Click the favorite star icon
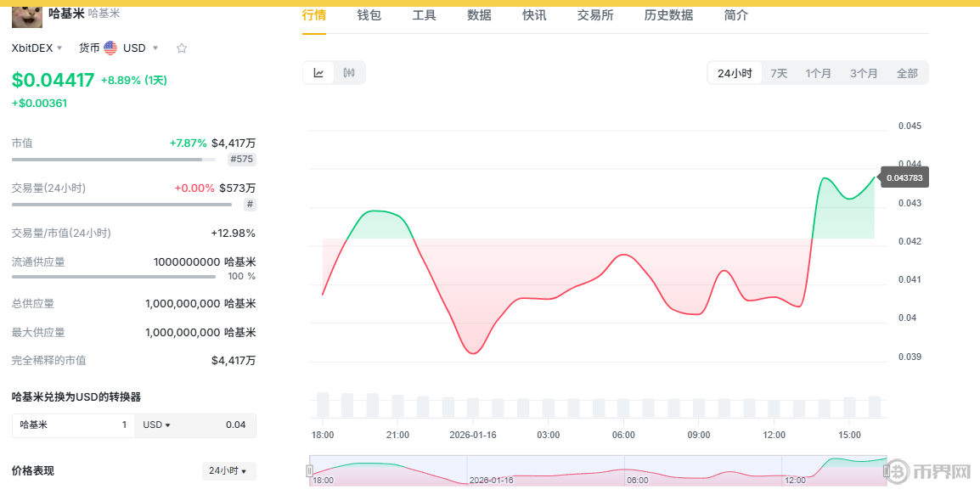The width and height of the screenshot is (980, 495). 181,48
